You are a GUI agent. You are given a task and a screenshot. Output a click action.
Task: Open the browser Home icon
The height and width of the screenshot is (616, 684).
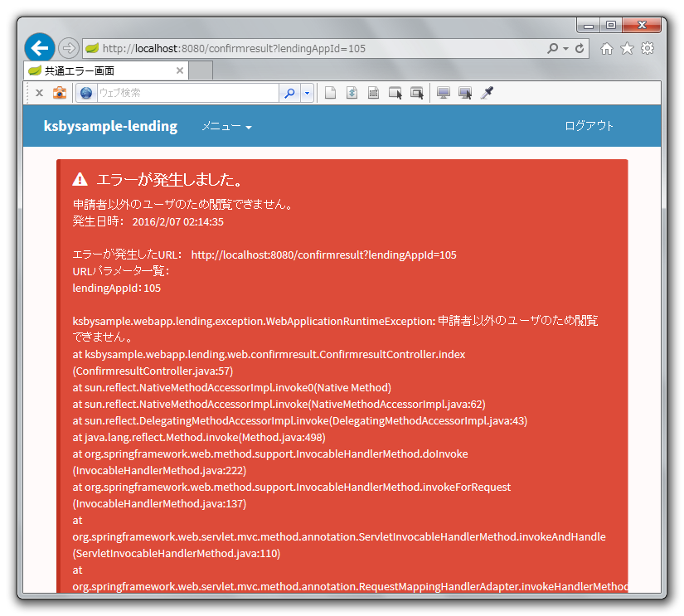606,48
